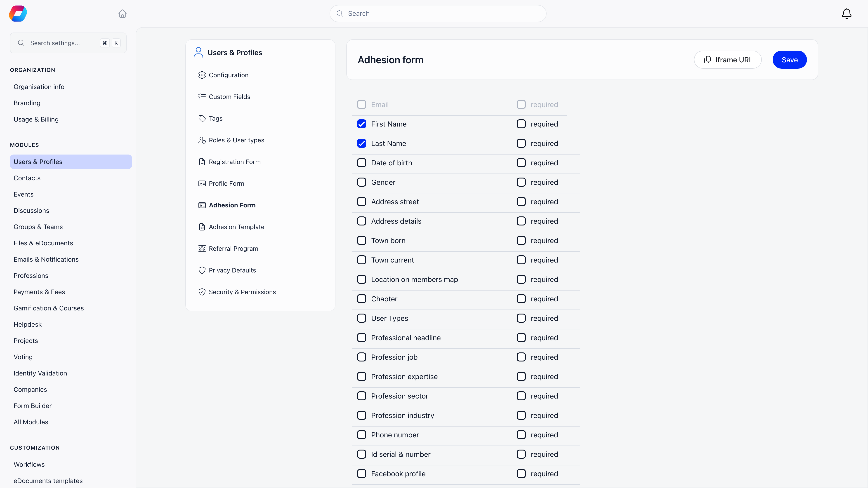This screenshot has height=488, width=868.
Task: Uncheck the Last Name field checkbox
Action: click(362, 143)
